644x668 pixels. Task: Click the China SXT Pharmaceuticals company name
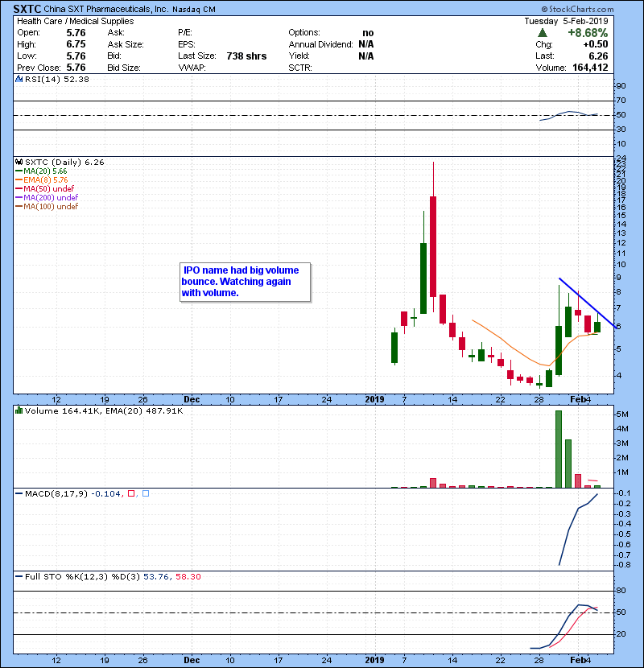[106, 10]
